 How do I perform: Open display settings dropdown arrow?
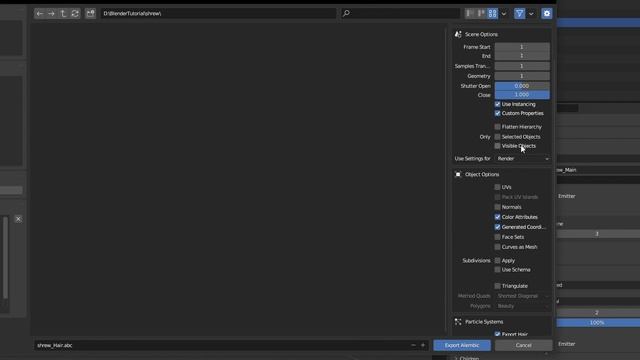[504, 13]
